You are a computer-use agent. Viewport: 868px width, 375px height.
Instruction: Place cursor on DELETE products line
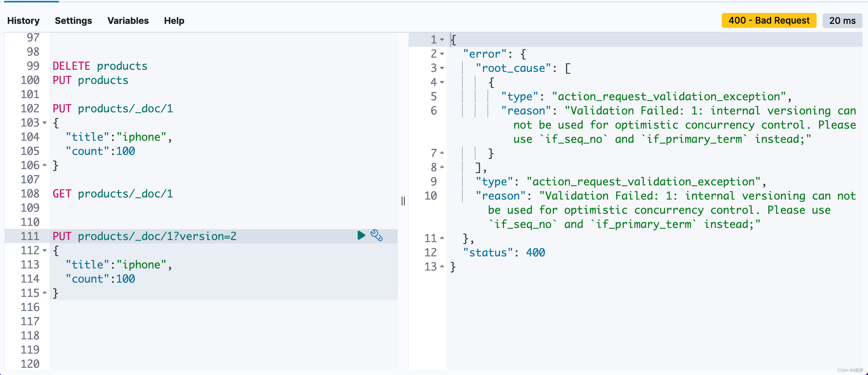coord(100,66)
